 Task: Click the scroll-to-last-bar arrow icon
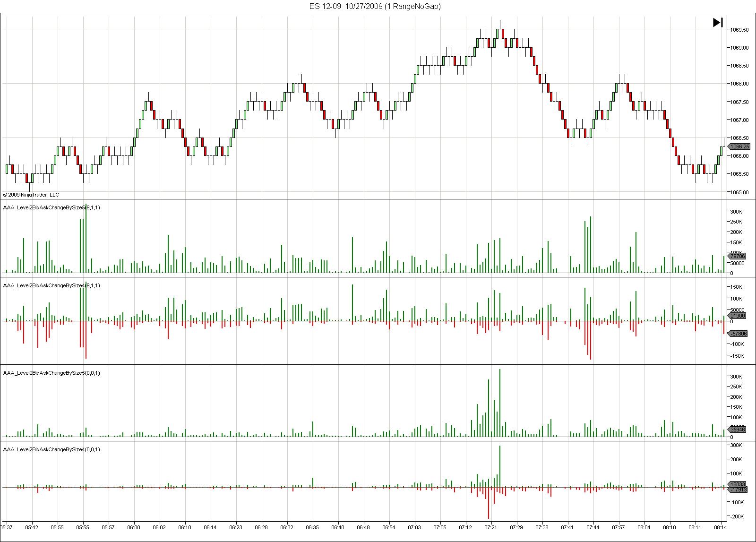tap(718, 22)
